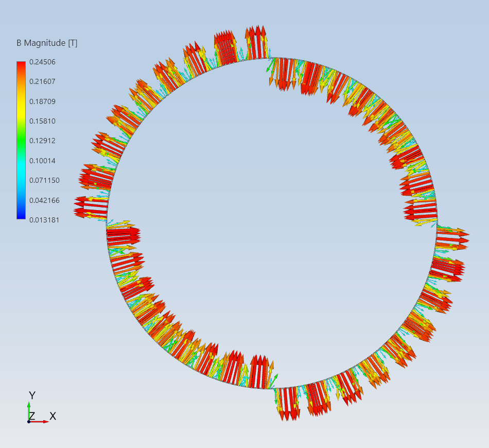Click the legend value 0.15810
489x448 pixels.
pyautogui.click(x=43, y=121)
